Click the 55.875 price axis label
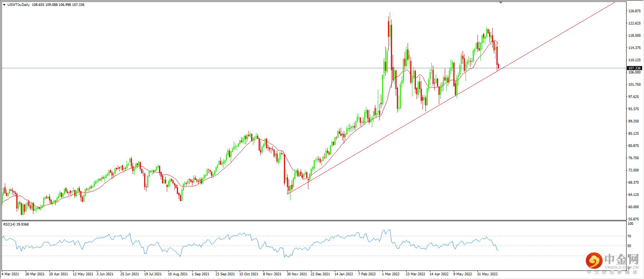 point(634,219)
